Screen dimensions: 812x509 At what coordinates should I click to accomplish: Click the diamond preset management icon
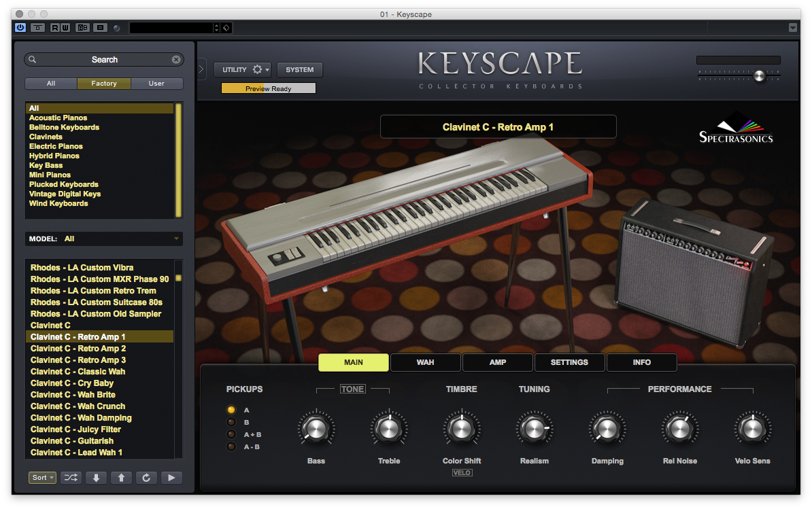(x=226, y=28)
